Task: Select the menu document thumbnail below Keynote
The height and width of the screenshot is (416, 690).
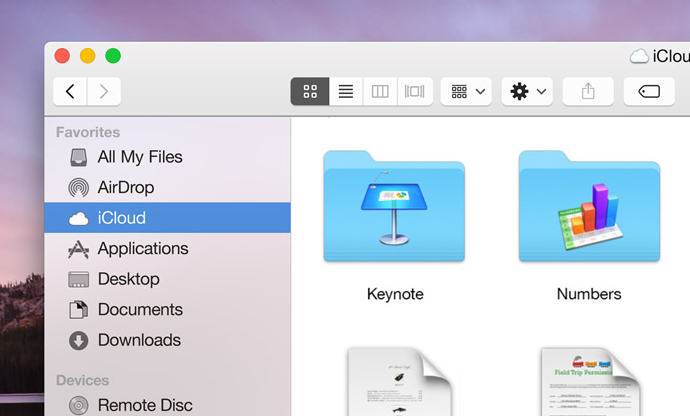Action: (x=399, y=382)
